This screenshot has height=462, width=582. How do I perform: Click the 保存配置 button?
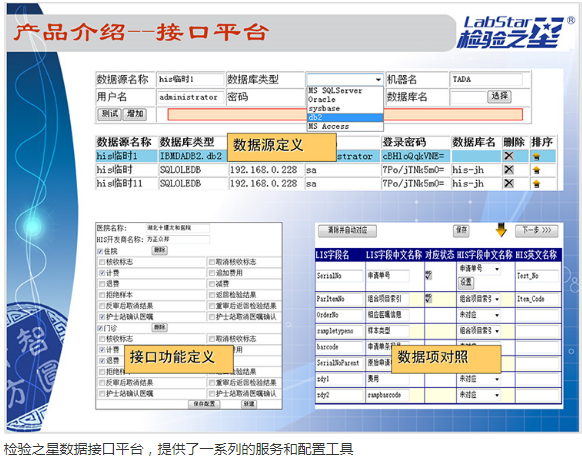tap(204, 404)
